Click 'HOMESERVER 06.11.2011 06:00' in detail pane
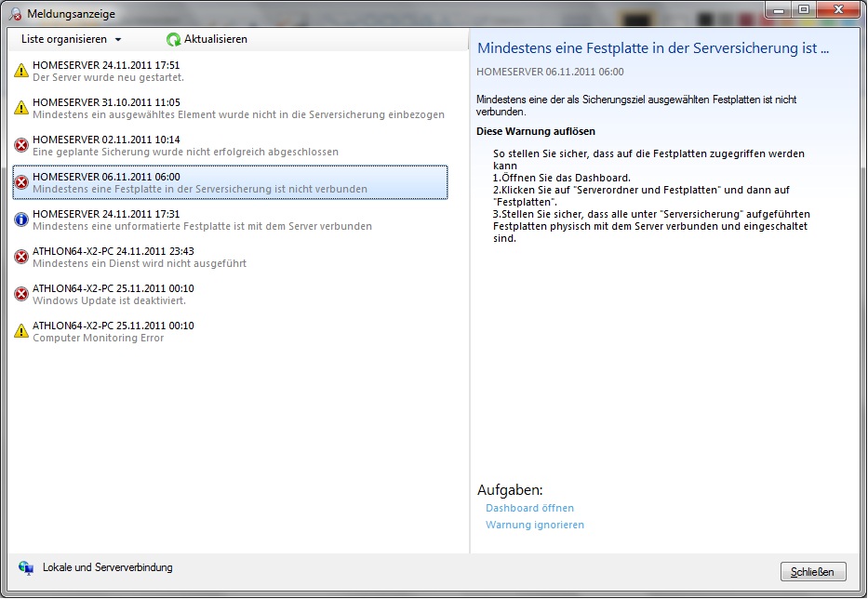Screen dimensions: 868x599 coord(550,72)
